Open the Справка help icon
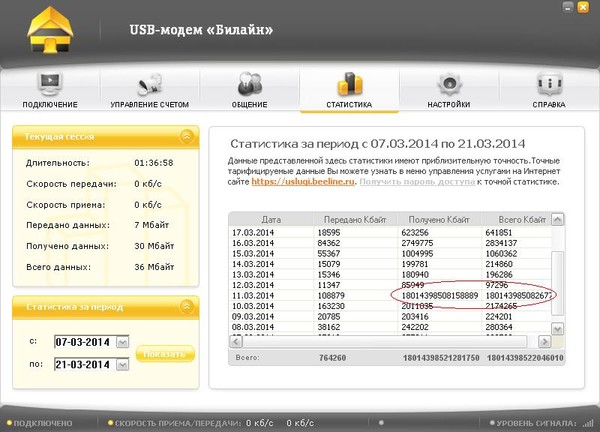This screenshot has width=600, height=432. pyautogui.click(x=549, y=83)
